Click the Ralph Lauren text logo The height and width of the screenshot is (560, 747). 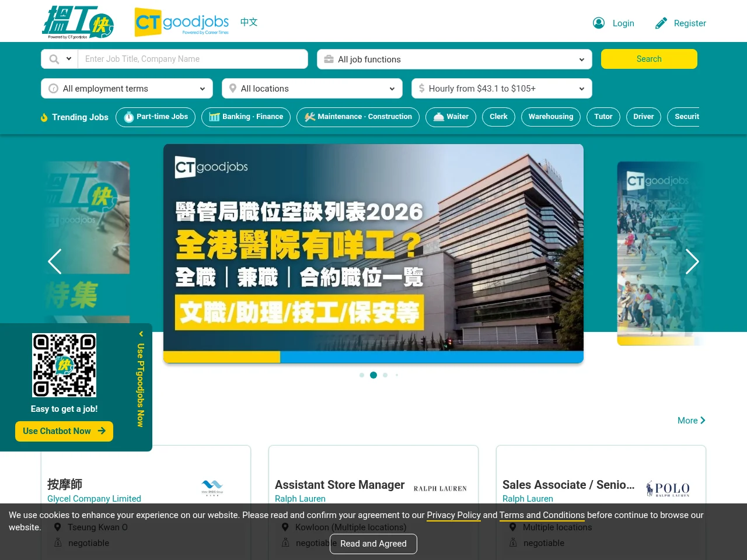tap(440, 489)
